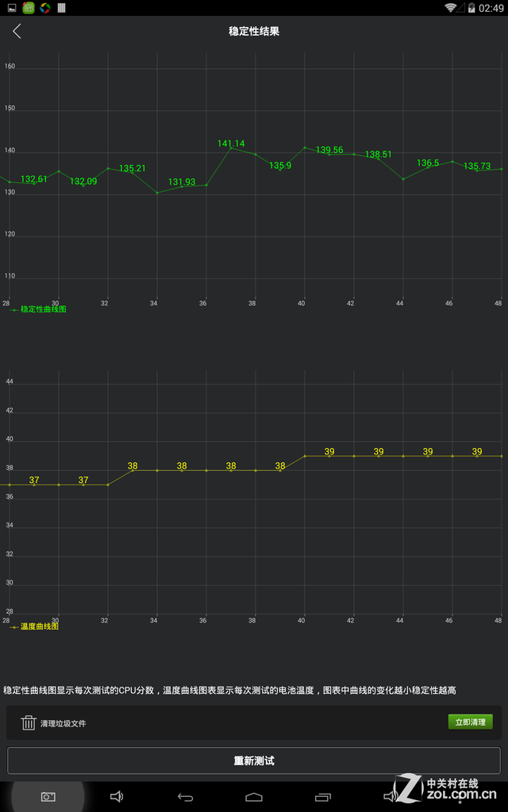Tap the 135.9 stability value
The height and width of the screenshot is (812, 508).
pyautogui.click(x=280, y=165)
